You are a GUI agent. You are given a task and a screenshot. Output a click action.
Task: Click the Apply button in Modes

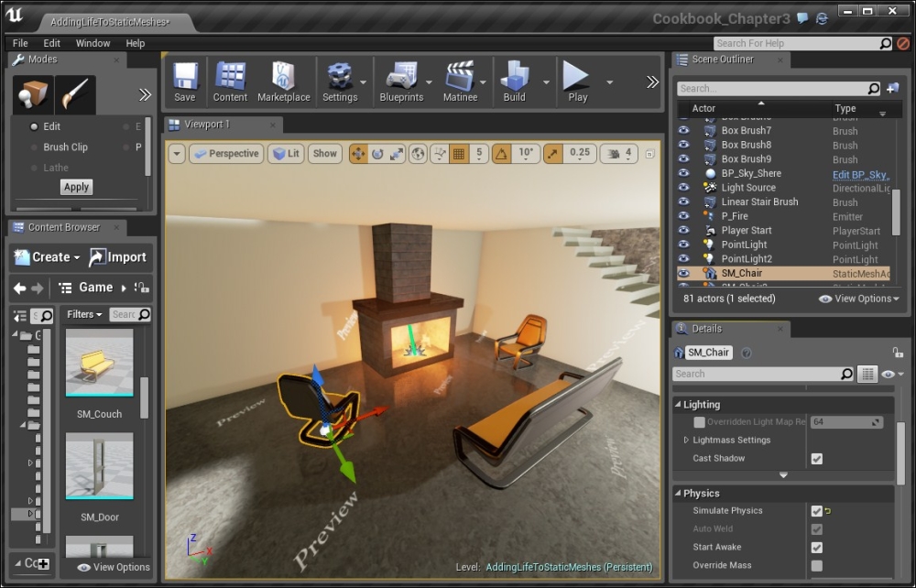77,188
